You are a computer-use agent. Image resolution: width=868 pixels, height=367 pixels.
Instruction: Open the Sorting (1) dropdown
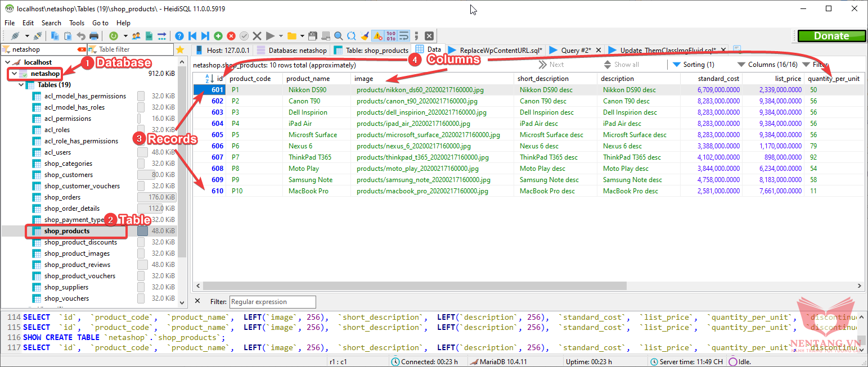[x=693, y=65]
